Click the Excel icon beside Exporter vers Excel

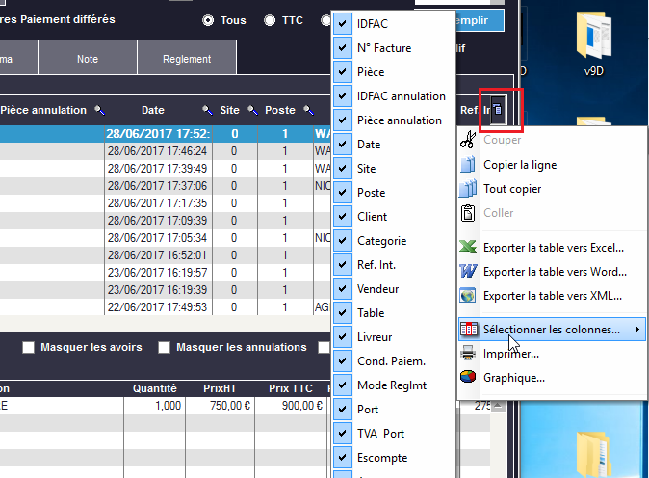coord(468,247)
